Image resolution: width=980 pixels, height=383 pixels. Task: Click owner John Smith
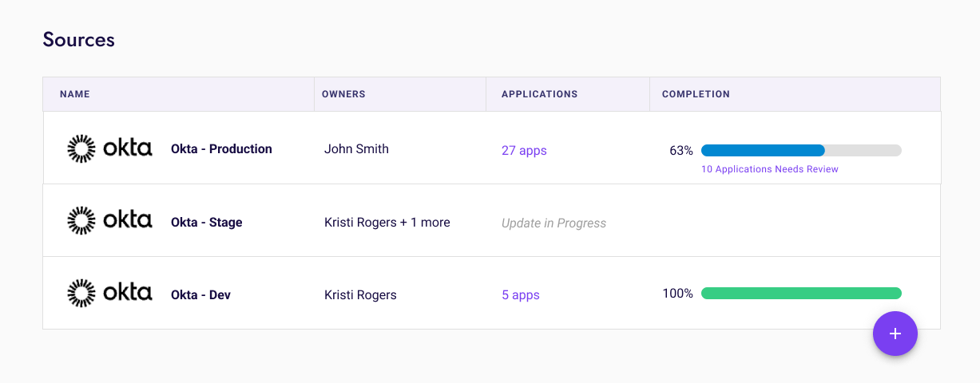coord(356,149)
